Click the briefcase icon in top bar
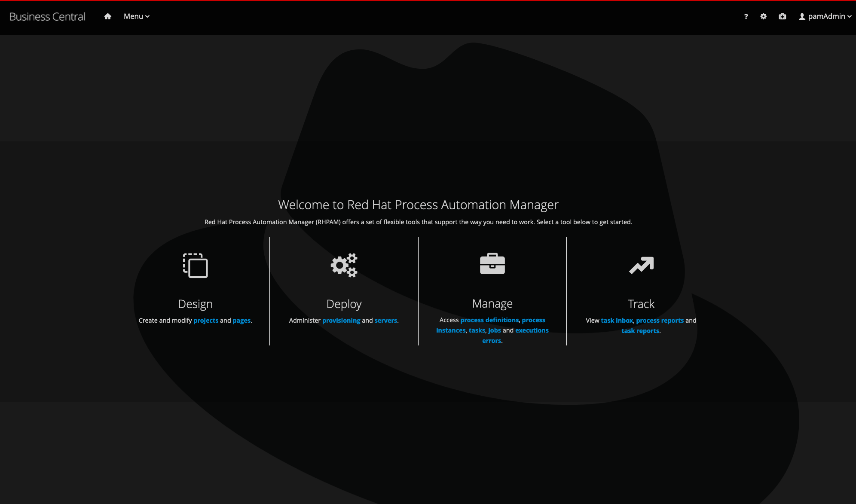 coord(782,16)
